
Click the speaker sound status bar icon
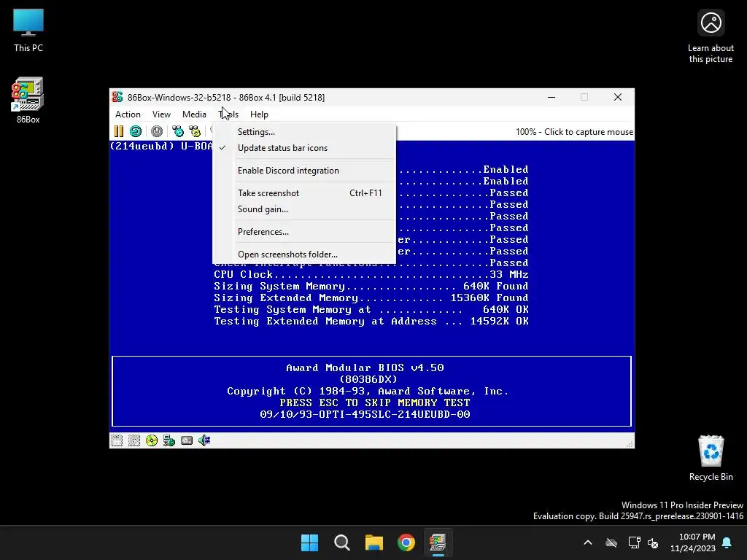tap(204, 440)
